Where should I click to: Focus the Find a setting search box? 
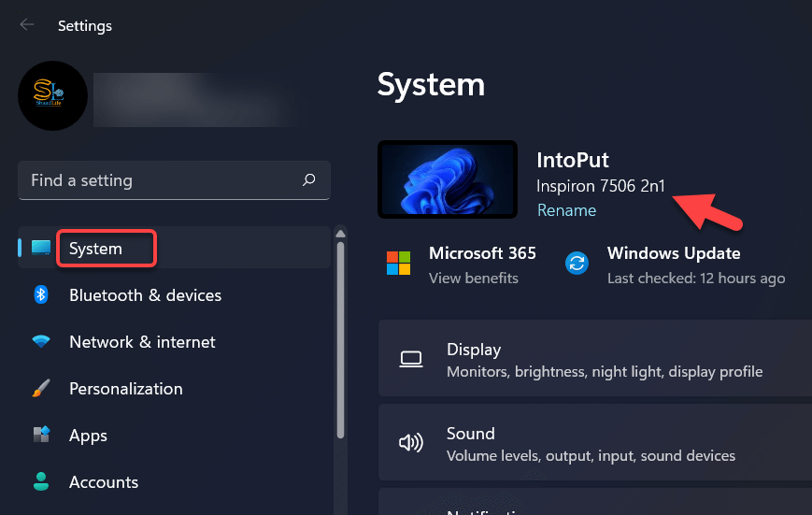coord(174,180)
